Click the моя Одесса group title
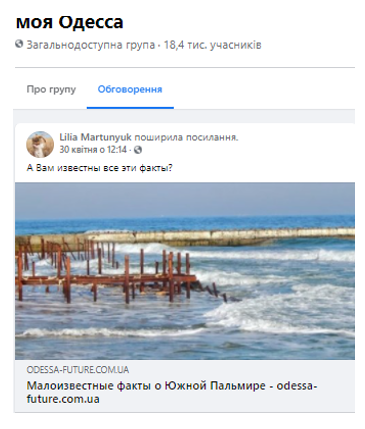Viewport: 365px width, 429px height. pyautogui.click(x=70, y=22)
